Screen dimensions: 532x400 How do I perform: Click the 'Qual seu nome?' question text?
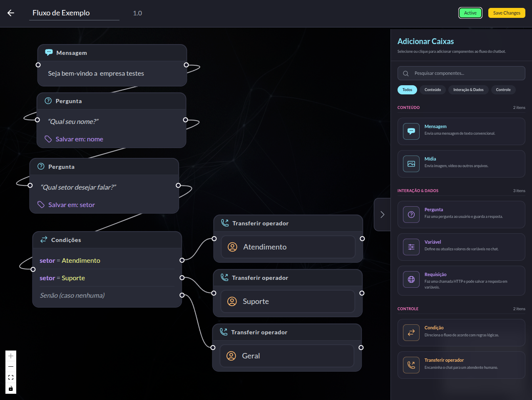pyautogui.click(x=73, y=121)
